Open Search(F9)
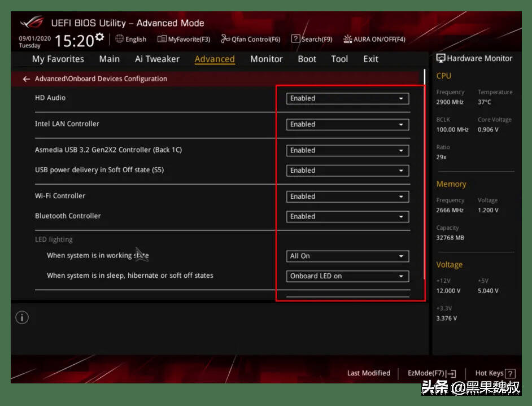Viewport: 532px width, 406px height. tap(312, 39)
